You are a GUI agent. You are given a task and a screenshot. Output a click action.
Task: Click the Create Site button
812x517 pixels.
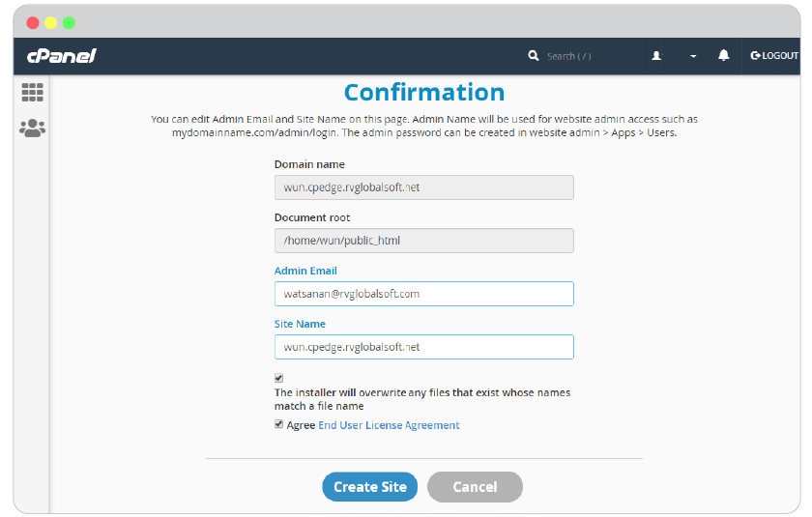[369, 486]
